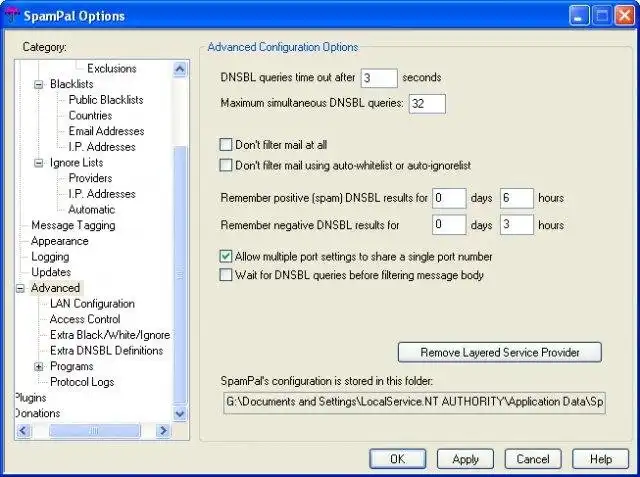Open the Appearance category

[60, 241]
